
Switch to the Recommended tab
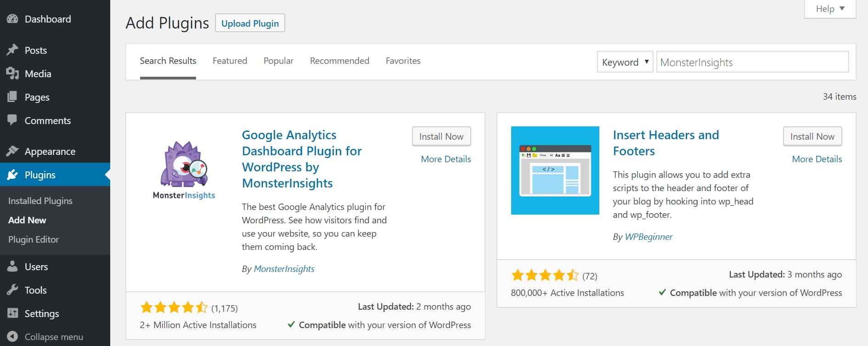pos(339,61)
